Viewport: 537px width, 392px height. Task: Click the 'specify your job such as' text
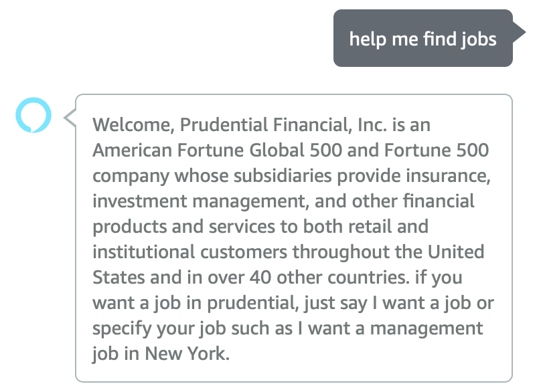point(192,328)
